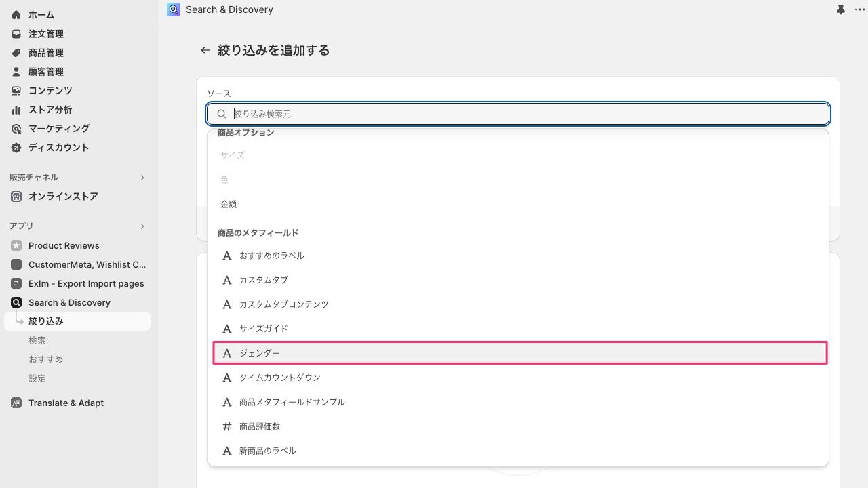Viewport: 868px width, 488px height.
Task: Click the Product Reviews star icon
Action: click(x=16, y=245)
